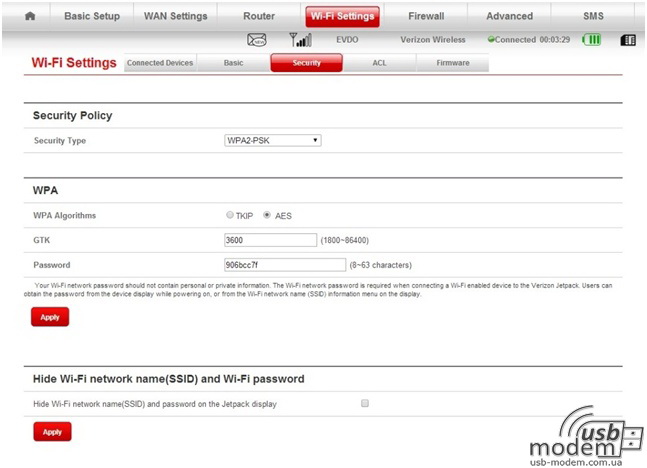Open the SMS tab
The height and width of the screenshot is (468, 647).
593,16
